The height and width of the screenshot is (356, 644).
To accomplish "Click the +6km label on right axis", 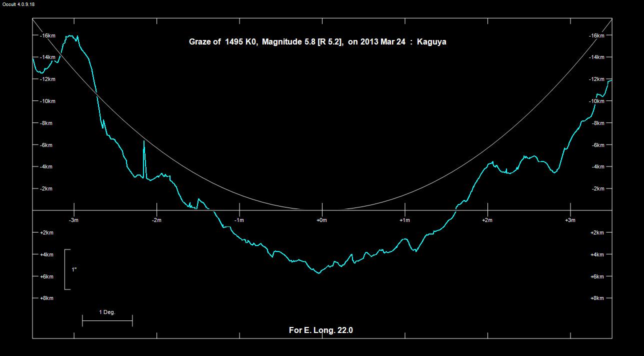I will 597,276.
